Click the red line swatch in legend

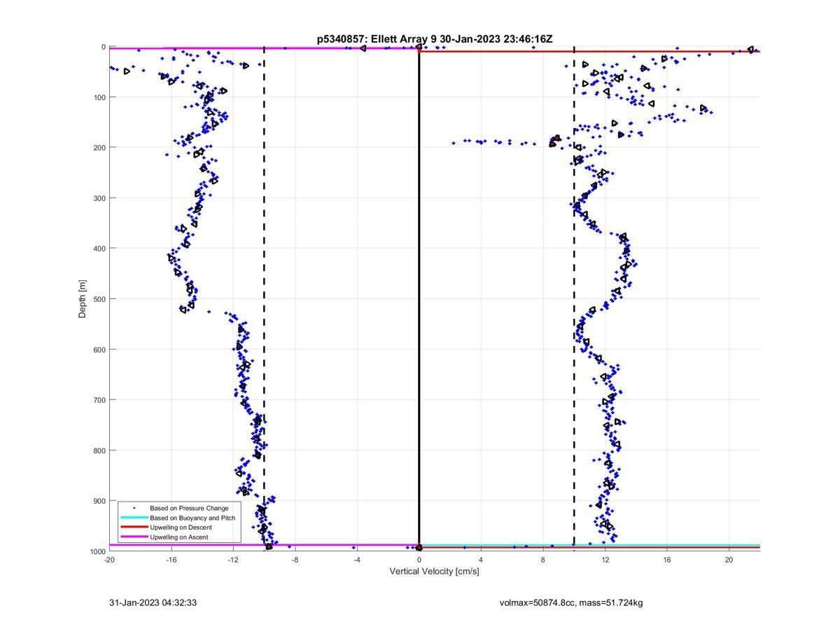tap(134, 528)
